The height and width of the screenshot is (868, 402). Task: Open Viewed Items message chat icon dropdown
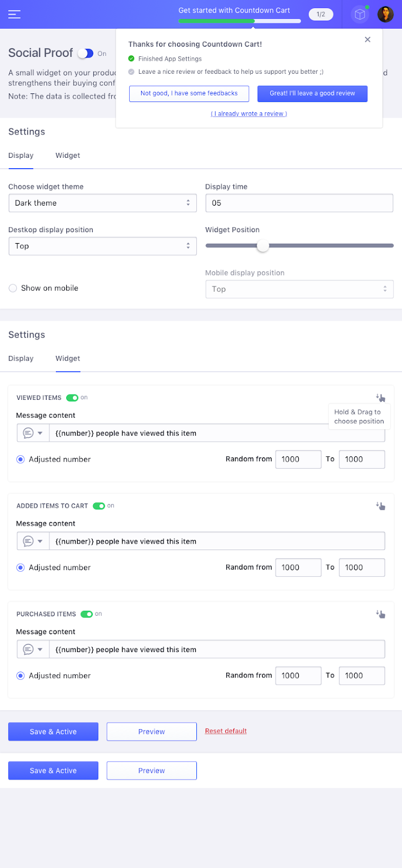pos(33,433)
